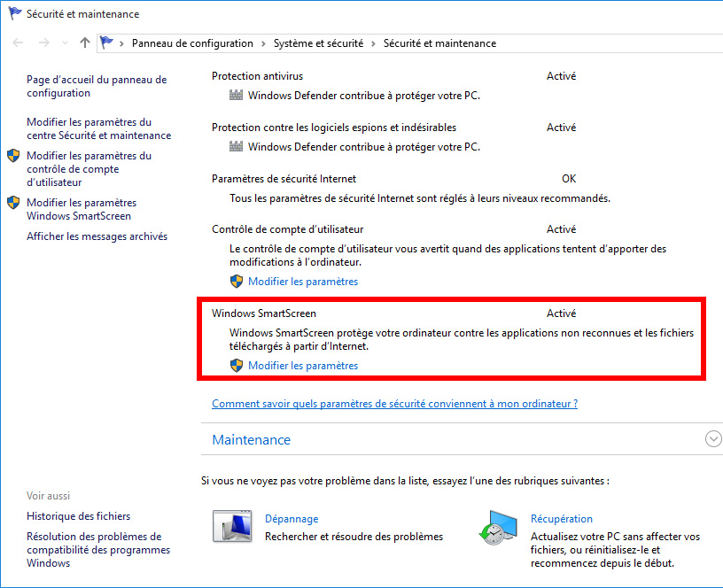Click Activé status for Protection antivirus
This screenshot has height=588, width=723.
click(561, 76)
